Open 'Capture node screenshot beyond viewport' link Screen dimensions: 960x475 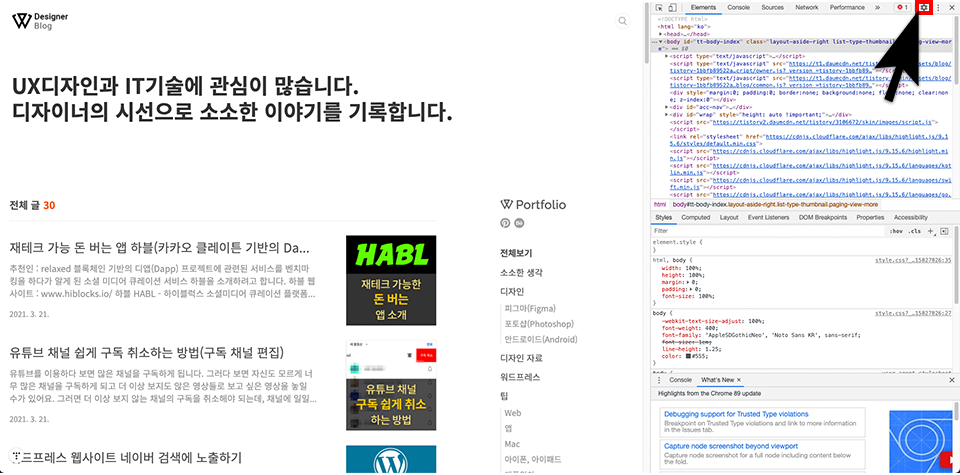730,446
